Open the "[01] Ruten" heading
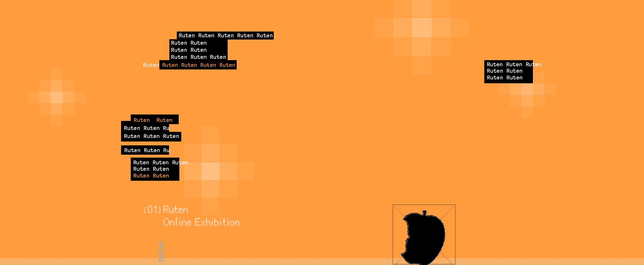The height and width of the screenshot is (265, 644). (166, 210)
